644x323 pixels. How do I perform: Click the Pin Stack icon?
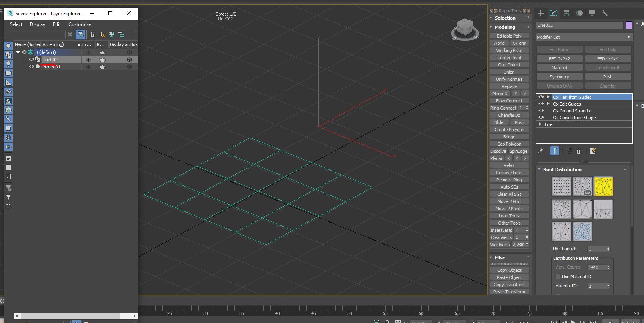coord(540,151)
